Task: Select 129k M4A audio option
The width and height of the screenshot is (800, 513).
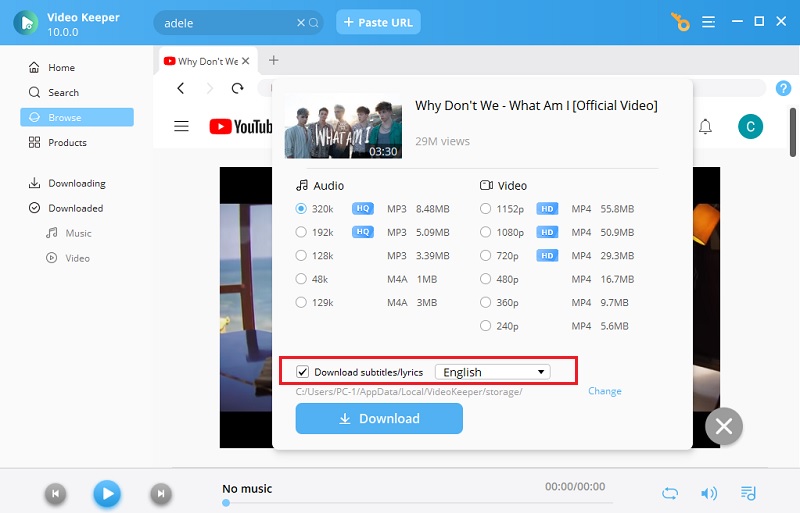Action: point(301,302)
